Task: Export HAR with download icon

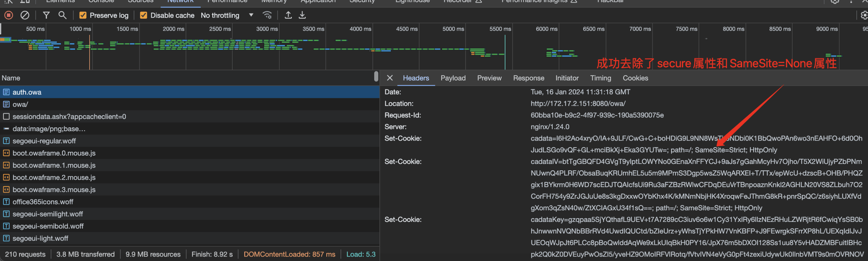Action: (x=302, y=15)
